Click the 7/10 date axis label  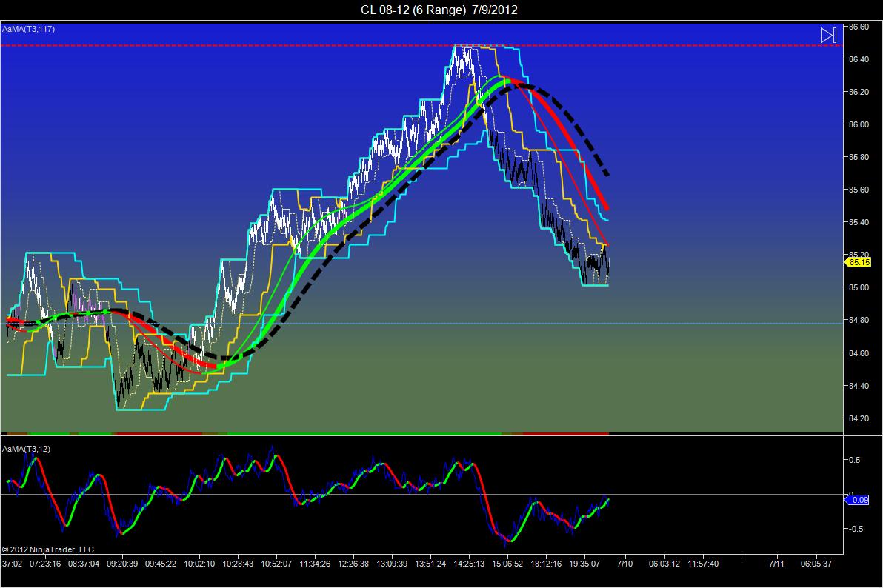(624, 564)
